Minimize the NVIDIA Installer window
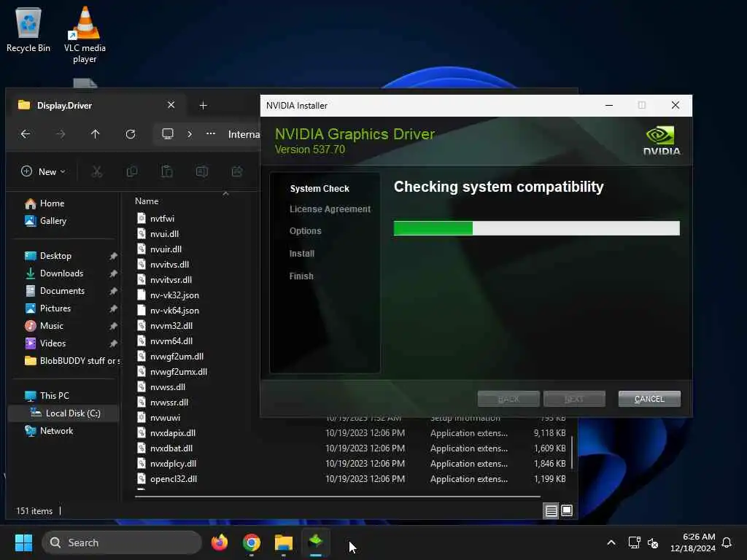Viewport: 747px width, 560px height. 609,105
